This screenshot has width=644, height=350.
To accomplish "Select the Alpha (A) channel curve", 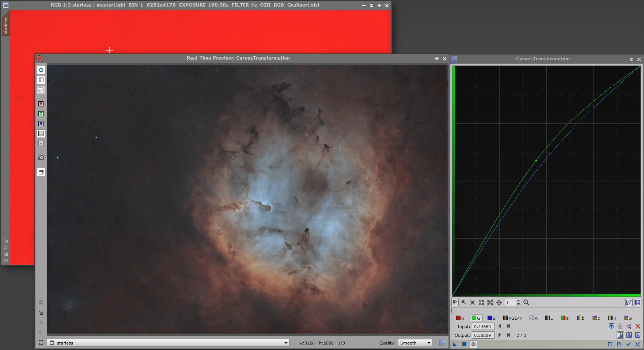I will [x=534, y=318].
